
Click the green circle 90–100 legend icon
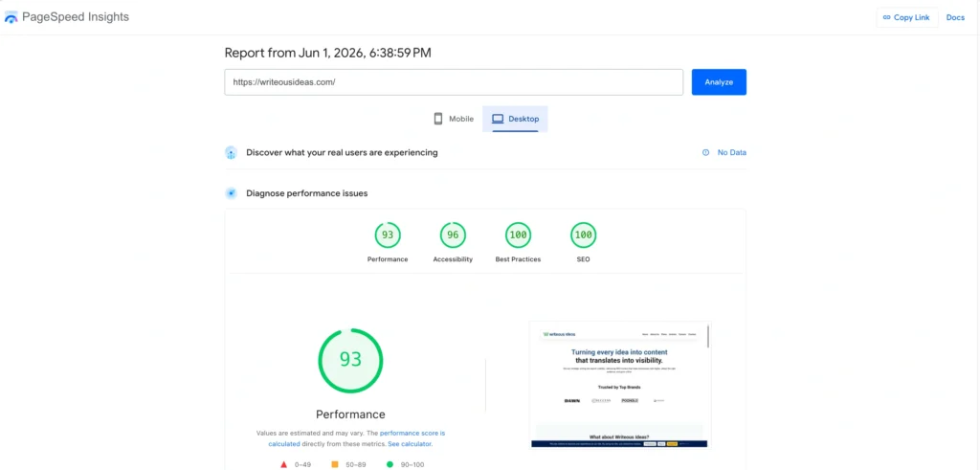point(390,464)
